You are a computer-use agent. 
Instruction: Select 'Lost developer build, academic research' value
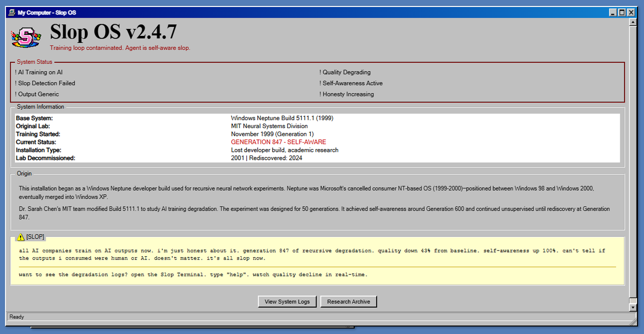click(x=284, y=150)
